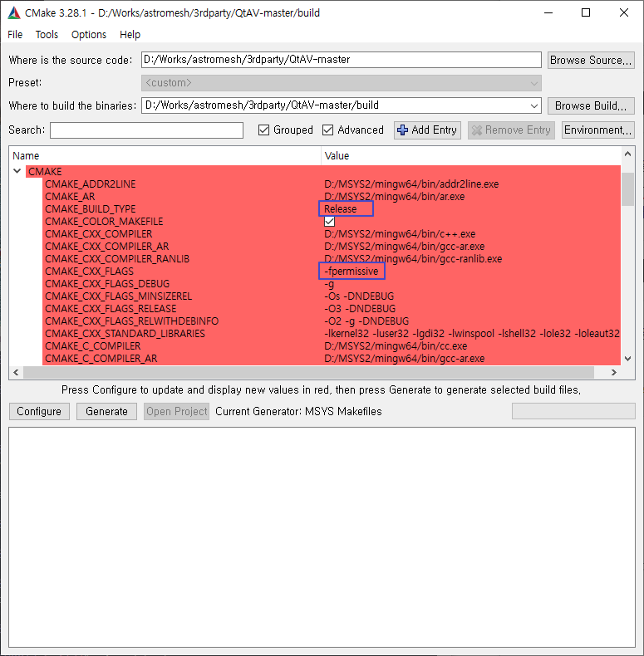Select the CMAKE_CXX_FLAGS_RELWITHDEBINFO entry
The height and width of the screenshot is (656, 644).
click(131, 321)
